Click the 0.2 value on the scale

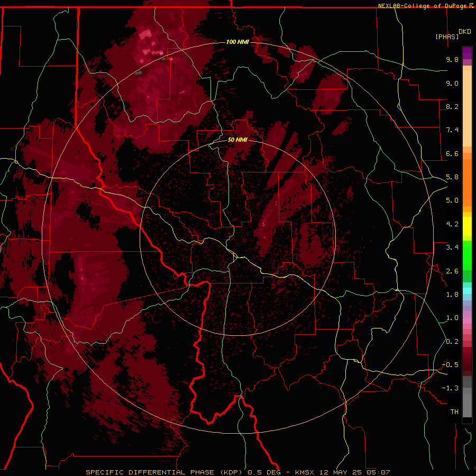click(452, 342)
